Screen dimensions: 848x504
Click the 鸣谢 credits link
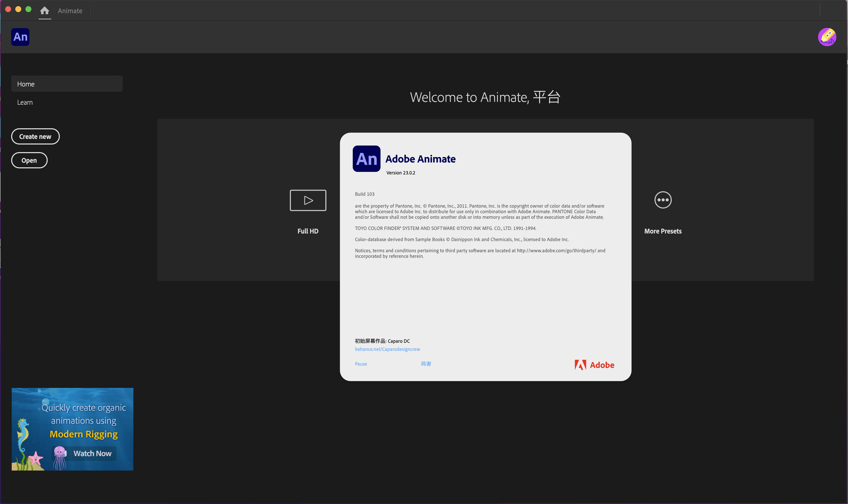point(426,364)
